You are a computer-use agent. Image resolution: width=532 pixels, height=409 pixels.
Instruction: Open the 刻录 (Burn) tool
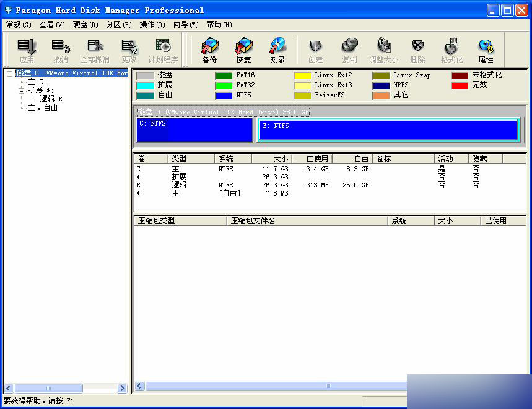click(x=277, y=51)
